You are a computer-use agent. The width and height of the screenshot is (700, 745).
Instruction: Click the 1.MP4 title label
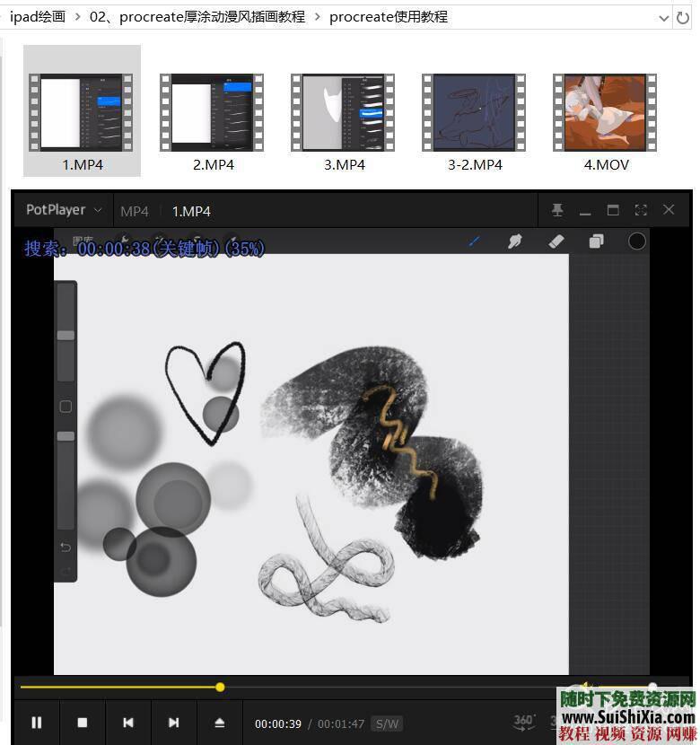pos(191,212)
